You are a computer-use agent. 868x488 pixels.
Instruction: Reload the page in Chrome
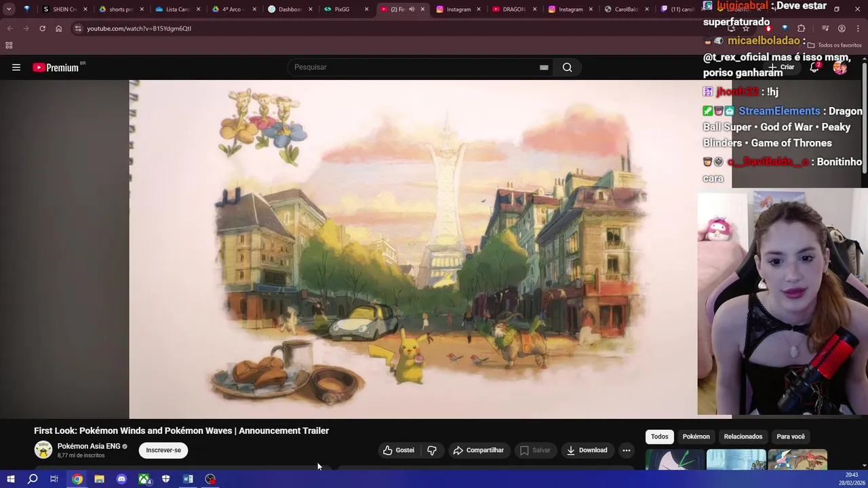click(x=42, y=28)
